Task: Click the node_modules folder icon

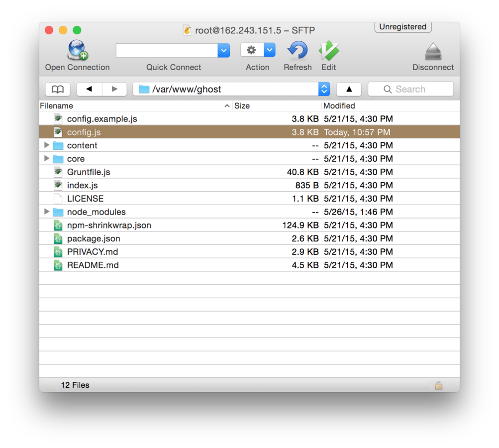Action: point(58,212)
